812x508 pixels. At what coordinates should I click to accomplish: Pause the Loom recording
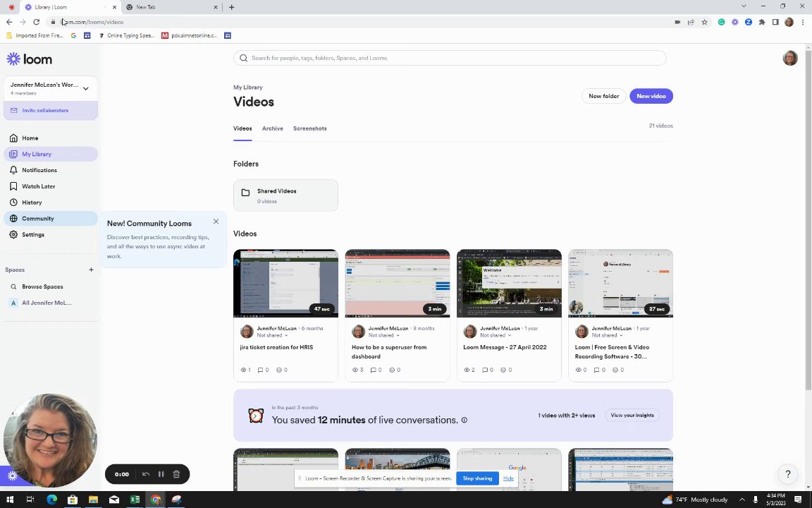coord(161,474)
